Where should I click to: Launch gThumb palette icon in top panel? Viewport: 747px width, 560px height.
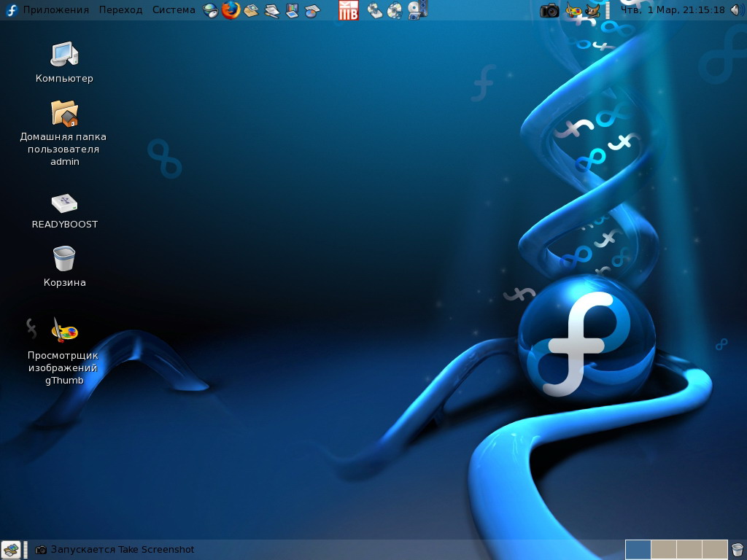(573, 10)
